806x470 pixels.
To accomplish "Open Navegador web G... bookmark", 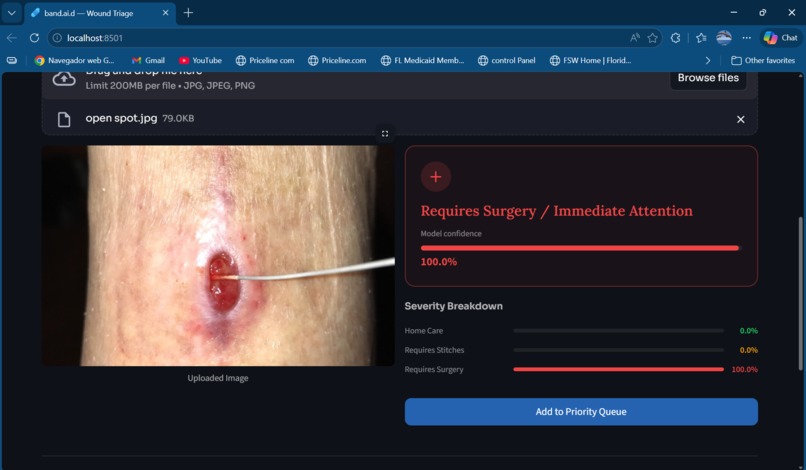I will (75, 60).
